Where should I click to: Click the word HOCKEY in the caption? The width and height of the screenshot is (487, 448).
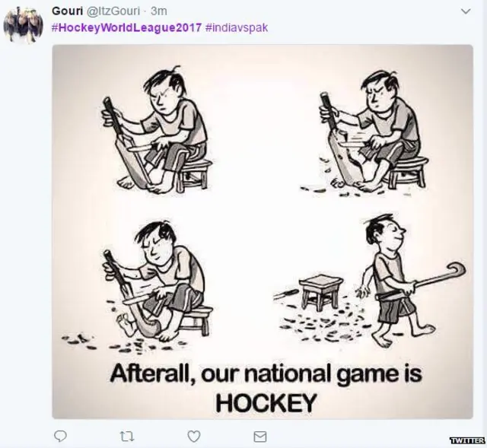tap(266, 402)
